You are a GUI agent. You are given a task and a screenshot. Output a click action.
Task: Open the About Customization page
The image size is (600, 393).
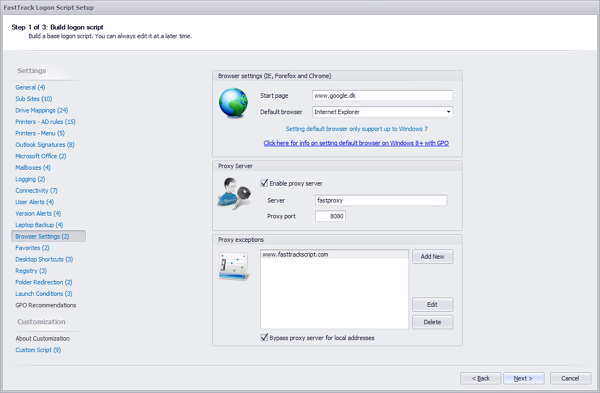(42, 339)
